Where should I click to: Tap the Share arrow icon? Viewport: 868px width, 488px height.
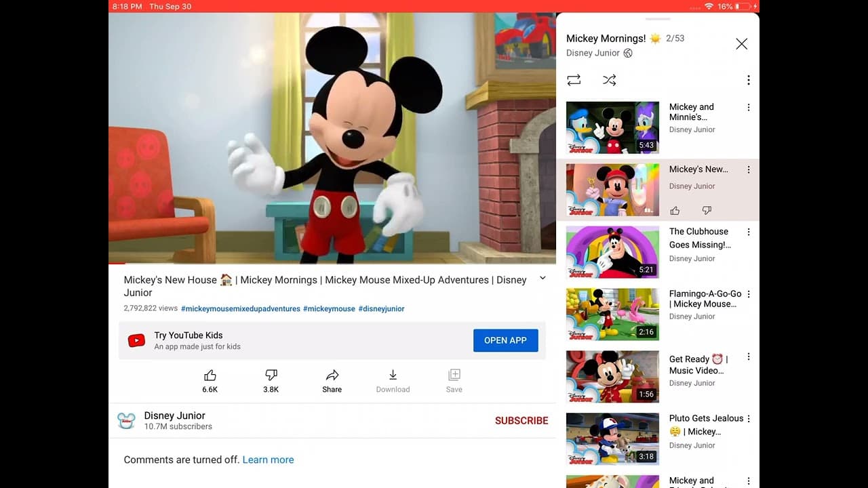click(x=332, y=375)
